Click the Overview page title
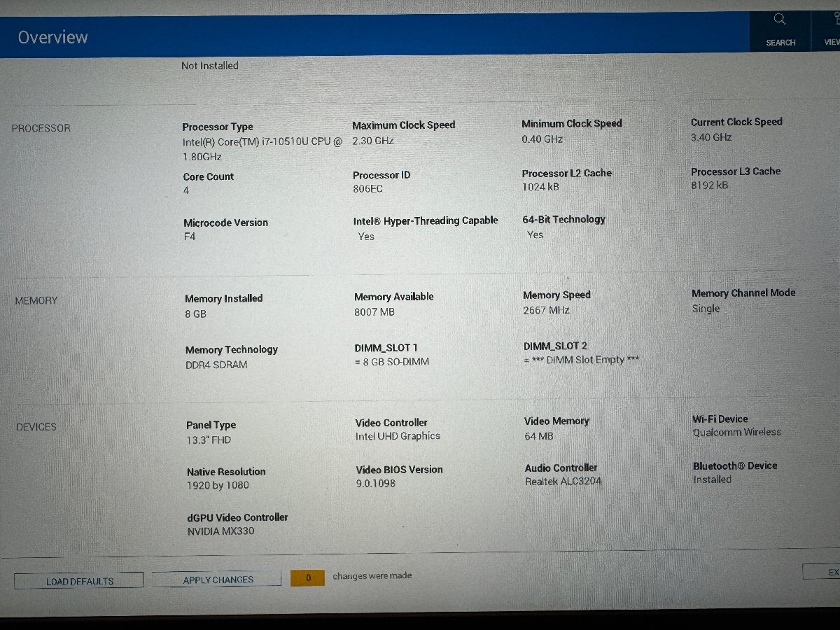 [53, 37]
